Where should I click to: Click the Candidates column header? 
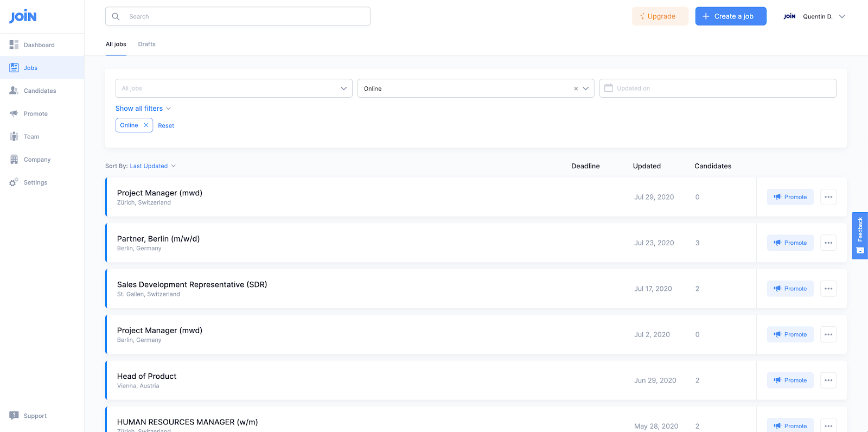(x=713, y=166)
